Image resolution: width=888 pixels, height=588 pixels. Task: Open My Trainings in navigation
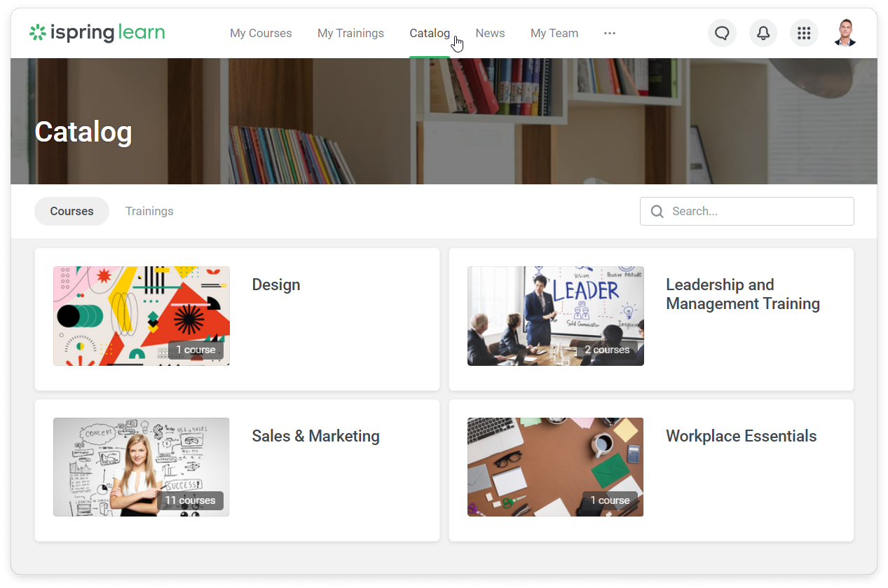coord(350,33)
